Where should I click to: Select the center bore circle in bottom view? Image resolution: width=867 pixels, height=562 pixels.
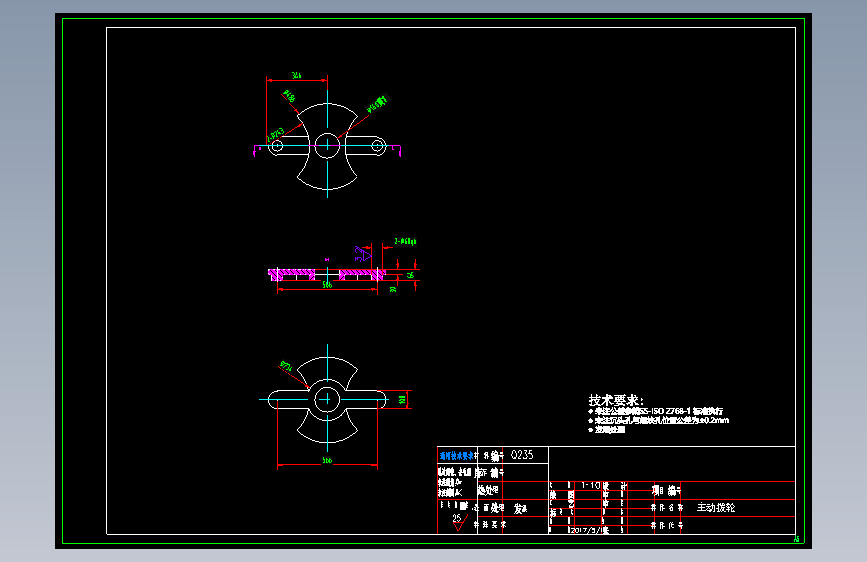(x=327, y=399)
